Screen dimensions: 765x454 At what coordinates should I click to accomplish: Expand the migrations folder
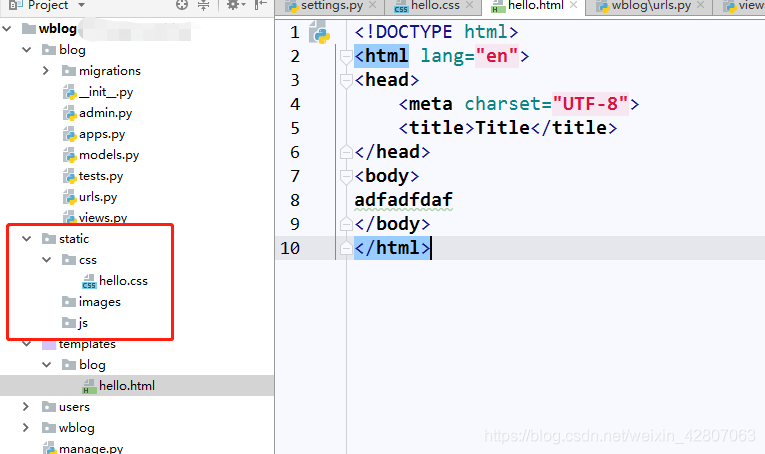coord(46,71)
